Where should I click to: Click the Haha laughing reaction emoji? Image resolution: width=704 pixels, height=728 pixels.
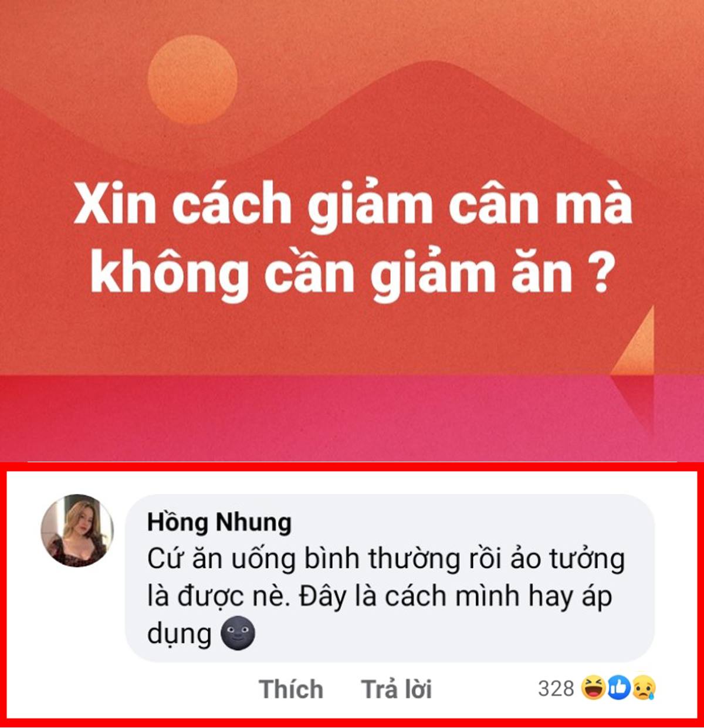[x=593, y=688]
